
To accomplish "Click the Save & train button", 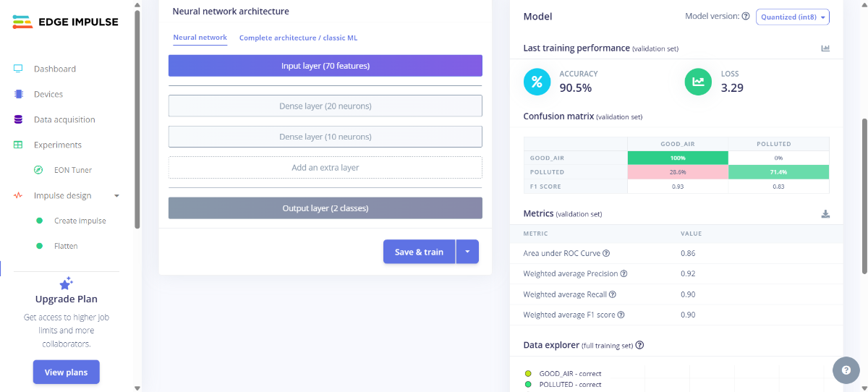I will (x=419, y=252).
